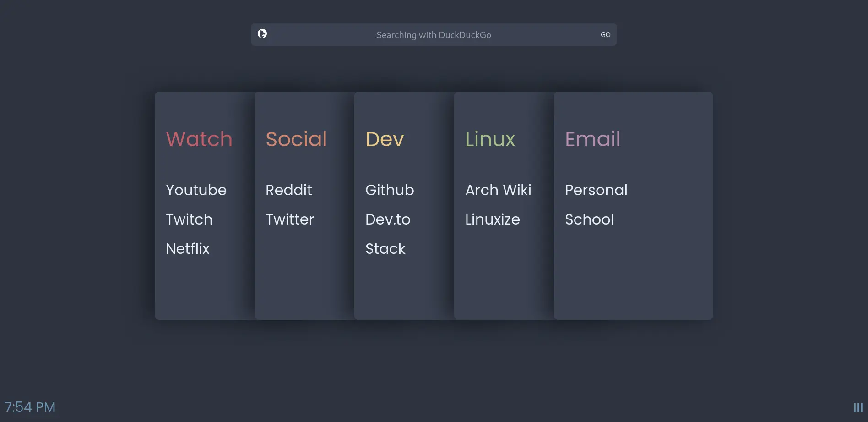Open Linuxize under the Linux category

click(x=492, y=219)
